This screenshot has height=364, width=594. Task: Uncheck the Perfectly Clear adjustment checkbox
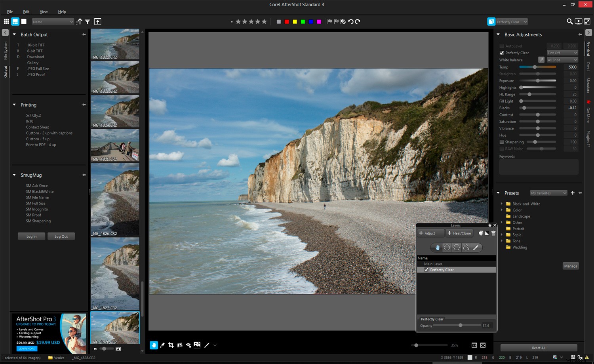tap(501, 53)
